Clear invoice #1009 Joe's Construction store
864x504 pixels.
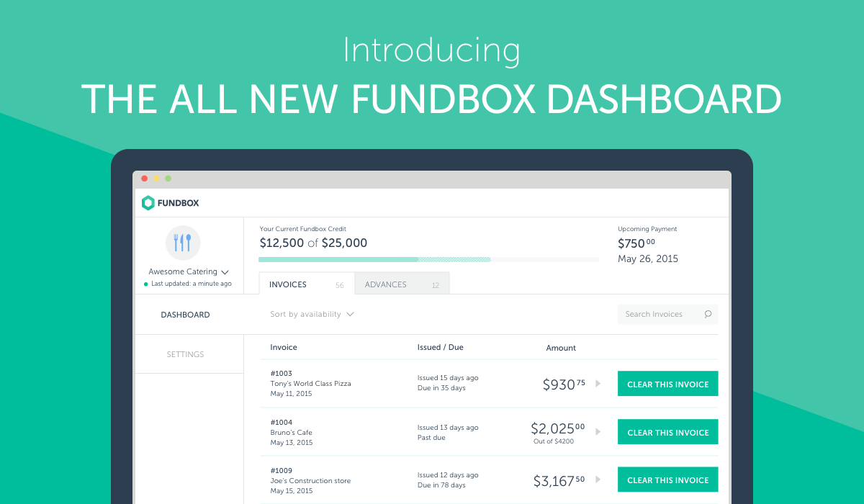[x=668, y=480]
